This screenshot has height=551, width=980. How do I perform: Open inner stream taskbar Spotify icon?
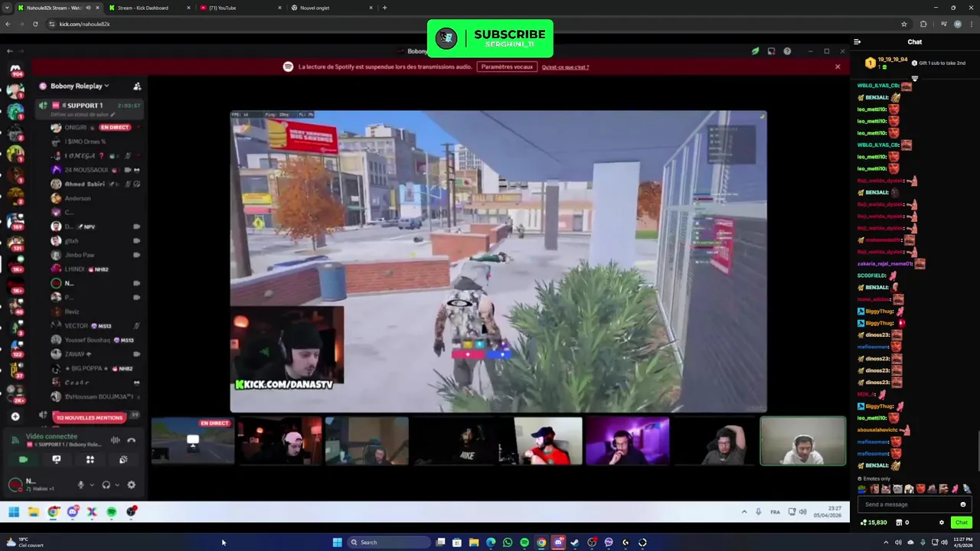(x=112, y=512)
